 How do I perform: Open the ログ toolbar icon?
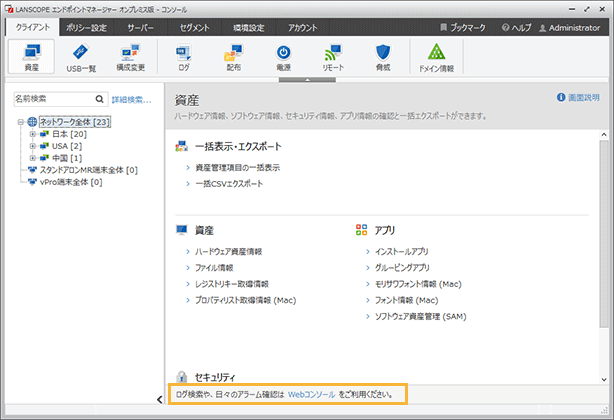point(184,56)
